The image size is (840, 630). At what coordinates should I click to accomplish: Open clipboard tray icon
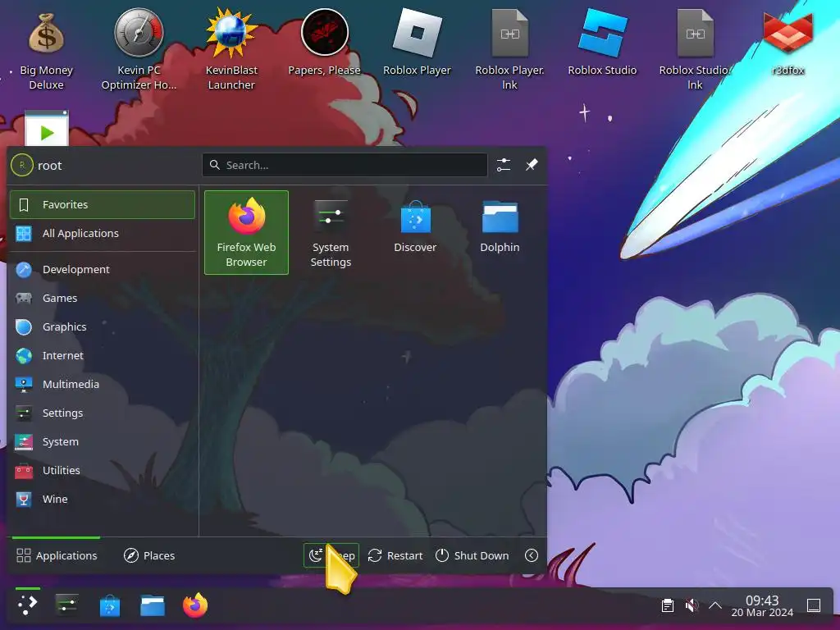[668, 605]
